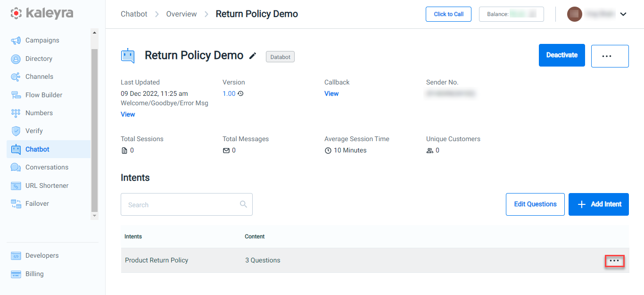Click the 3 Questions cell
This screenshot has height=295, width=644.
263,261
